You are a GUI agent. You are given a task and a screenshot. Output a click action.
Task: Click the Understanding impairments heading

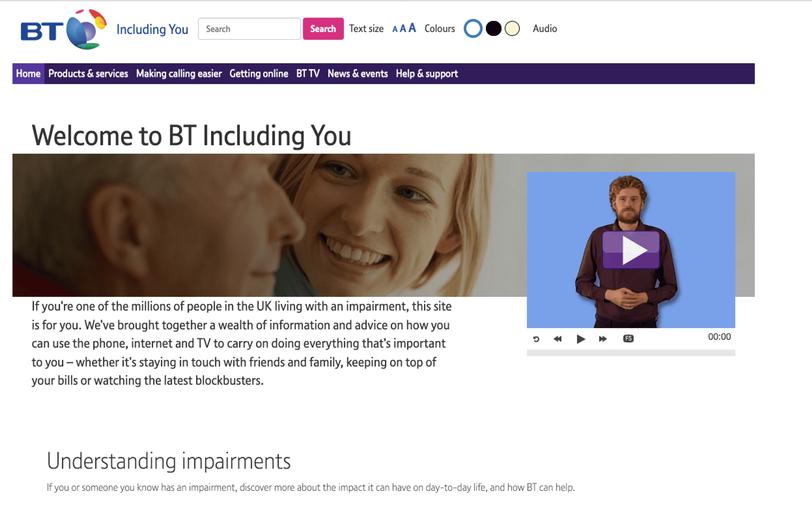pos(169,461)
